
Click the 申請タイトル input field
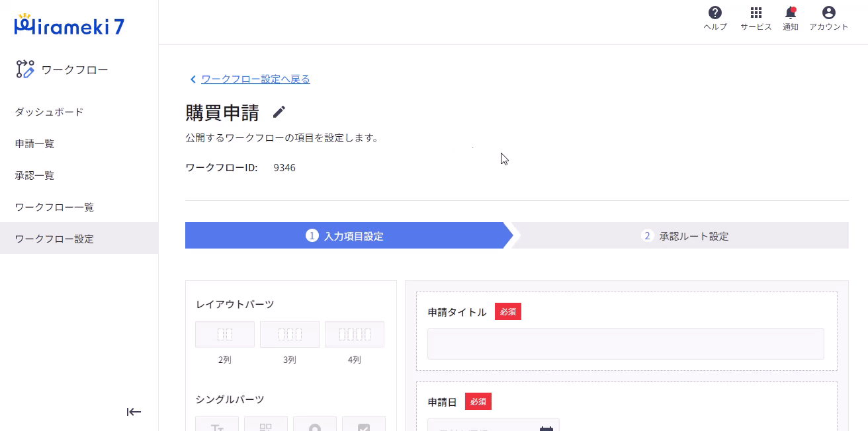(625, 344)
